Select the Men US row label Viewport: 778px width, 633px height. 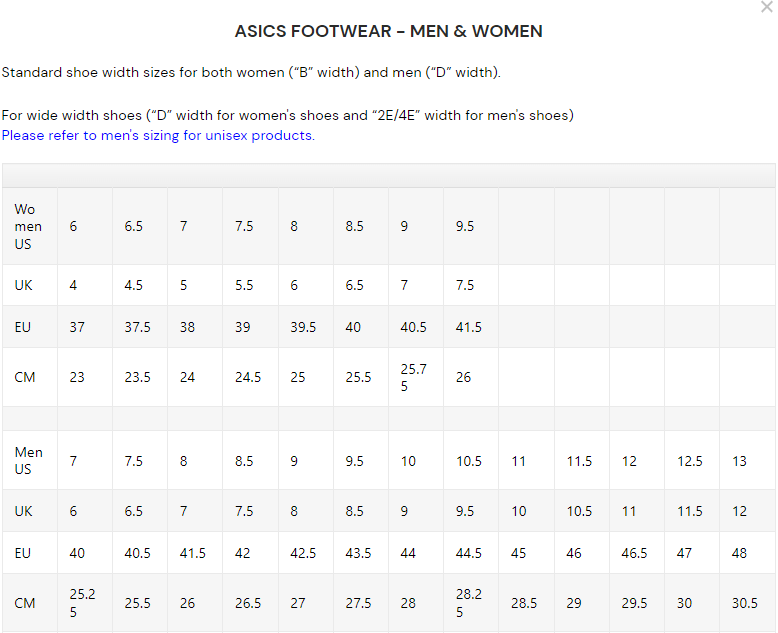(28, 461)
